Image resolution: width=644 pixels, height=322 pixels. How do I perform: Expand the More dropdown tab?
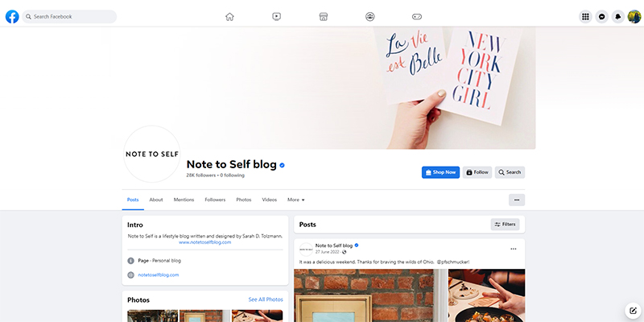point(296,200)
